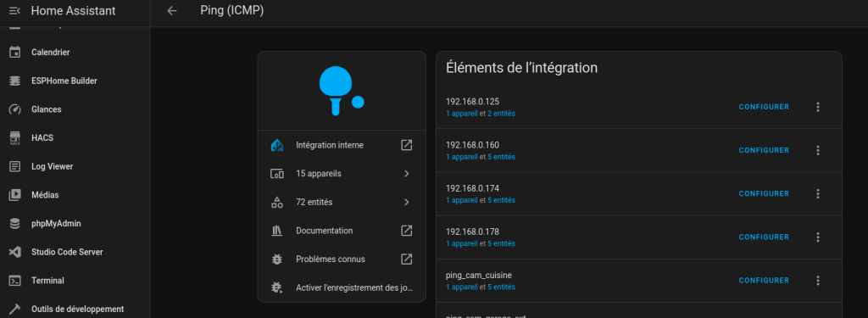Image resolution: width=868 pixels, height=318 pixels.
Task: Configure the ping_cam_cuisine entry
Action: pos(764,281)
